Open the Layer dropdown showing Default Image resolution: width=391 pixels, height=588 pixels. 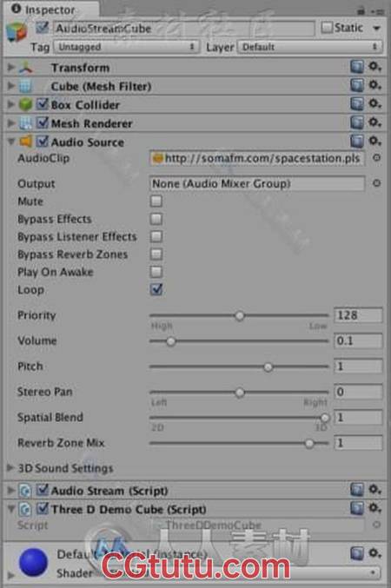coord(309,47)
